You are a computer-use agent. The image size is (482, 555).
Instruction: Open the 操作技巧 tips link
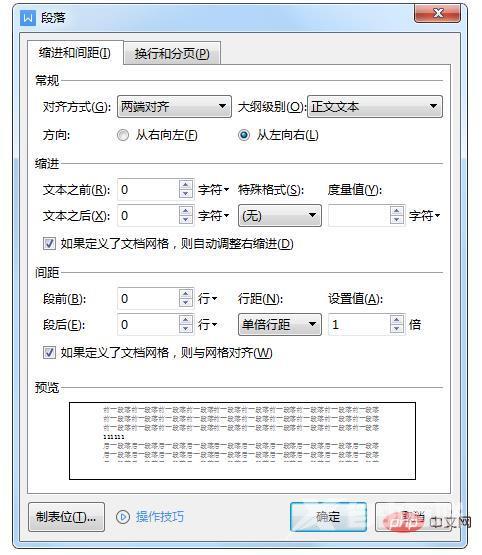[160, 517]
